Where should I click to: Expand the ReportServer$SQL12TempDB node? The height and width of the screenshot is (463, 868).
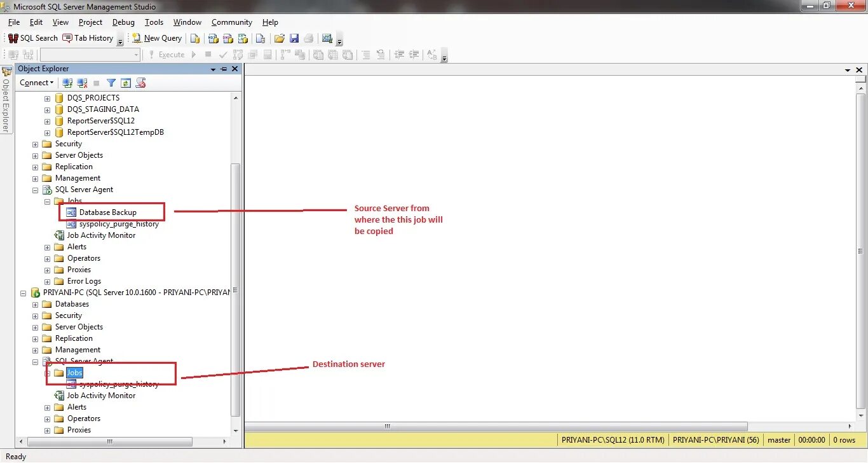47,133
